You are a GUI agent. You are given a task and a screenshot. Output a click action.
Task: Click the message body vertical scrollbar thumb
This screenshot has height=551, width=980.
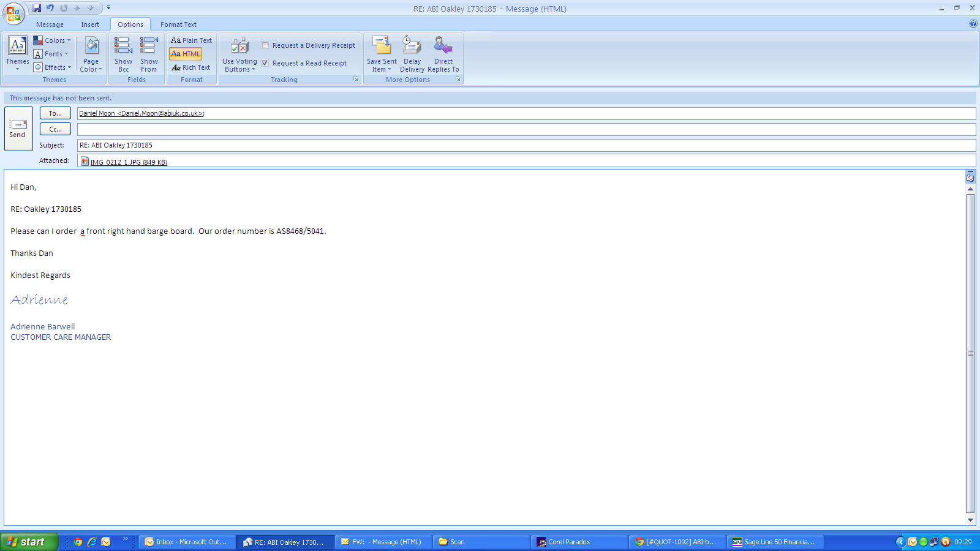[970, 353]
